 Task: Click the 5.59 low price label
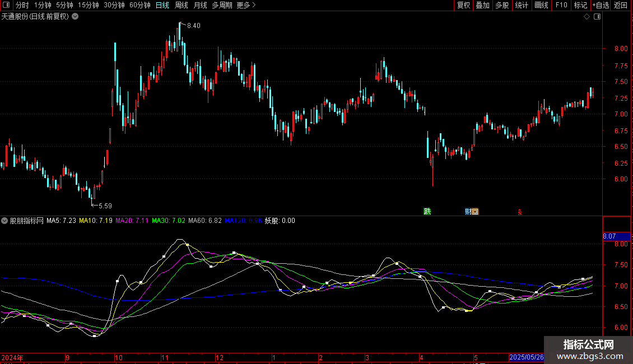coord(105,206)
